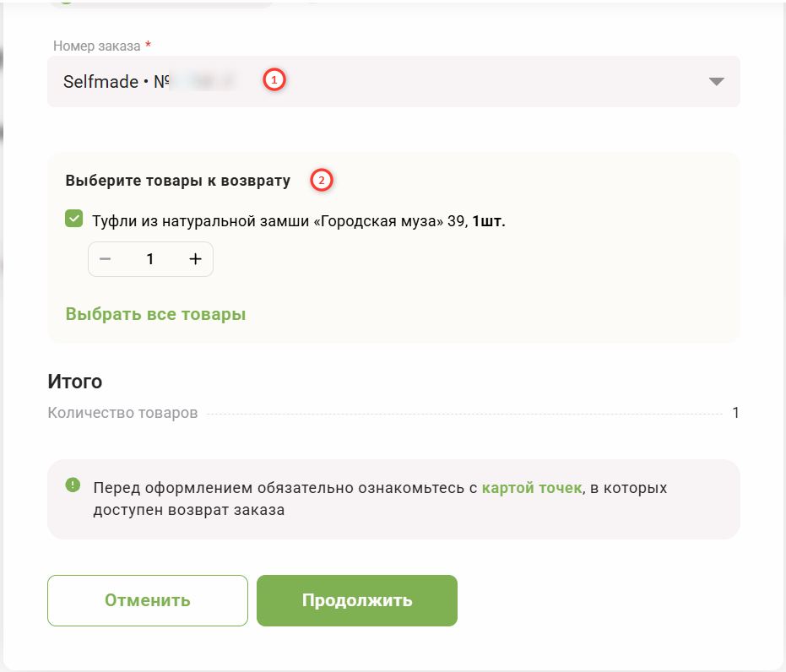Click the 'Туфли из натуральной замши' item text
This screenshot has width=786, height=672.
pyautogui.click(x=299, y=221)
